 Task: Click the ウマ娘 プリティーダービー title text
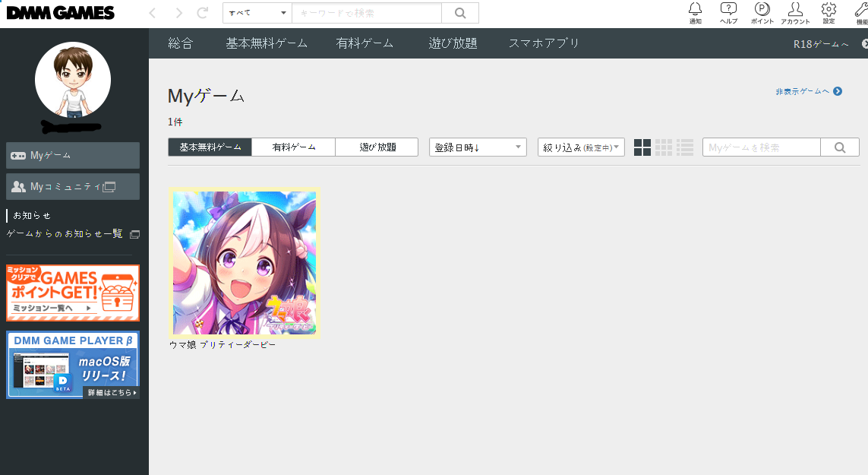pos(223,345)
